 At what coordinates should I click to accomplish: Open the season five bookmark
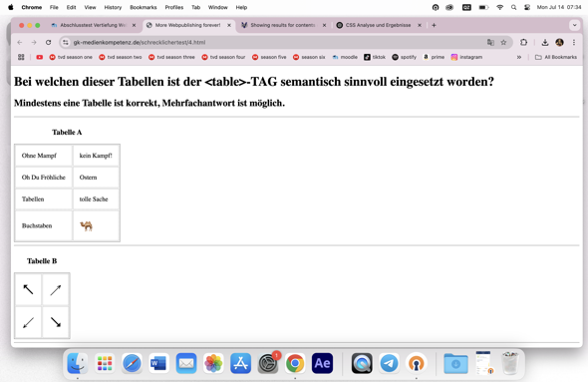(x=269, y=57)
